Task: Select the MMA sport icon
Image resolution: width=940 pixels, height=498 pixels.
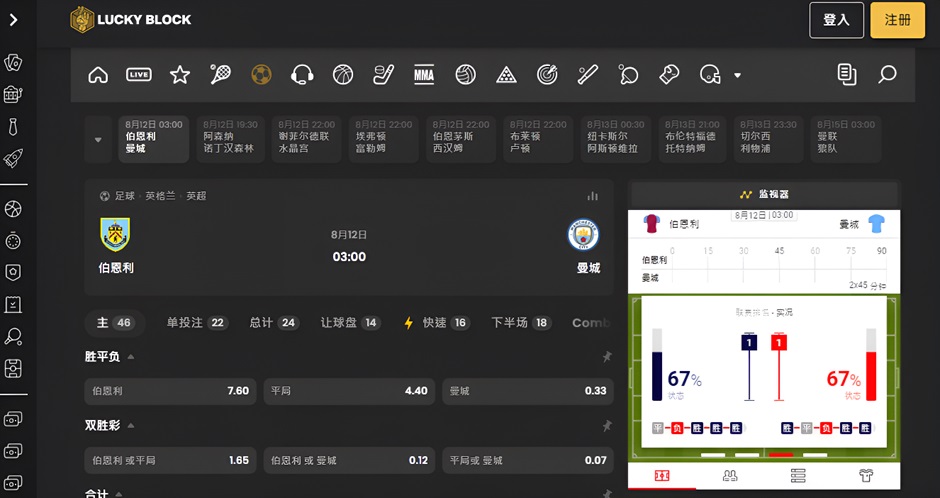Action: (x=424, y=74)
